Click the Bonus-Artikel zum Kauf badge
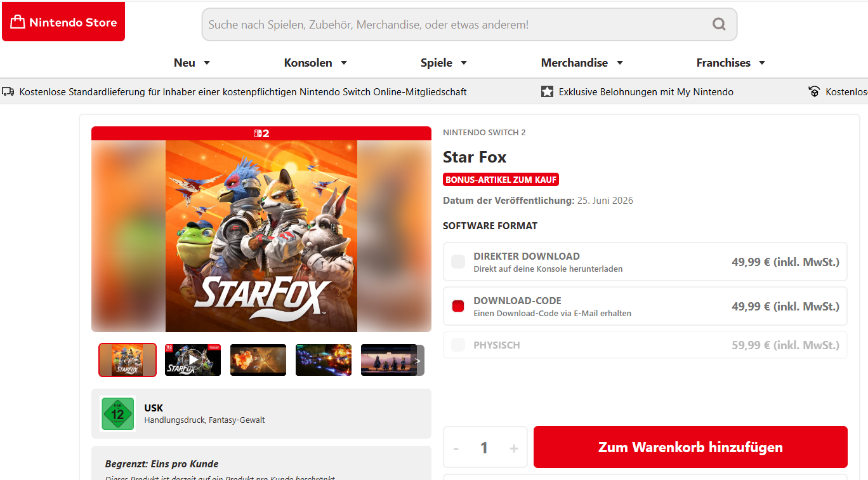Image resolution: width=868 pixels, height=480 pixels. pos(501,180)
